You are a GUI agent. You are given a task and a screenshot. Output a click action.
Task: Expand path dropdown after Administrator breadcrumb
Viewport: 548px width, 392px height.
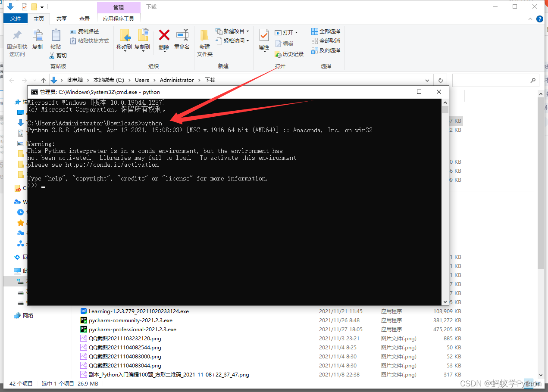(x=199, y=80)
